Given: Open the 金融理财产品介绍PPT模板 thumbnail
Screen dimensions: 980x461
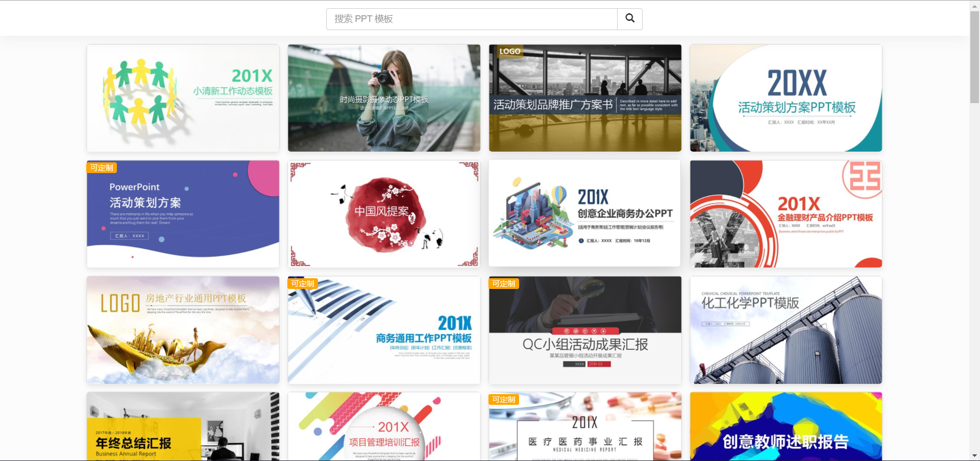Looking at the screenshot, I should [x=785, y=213].
